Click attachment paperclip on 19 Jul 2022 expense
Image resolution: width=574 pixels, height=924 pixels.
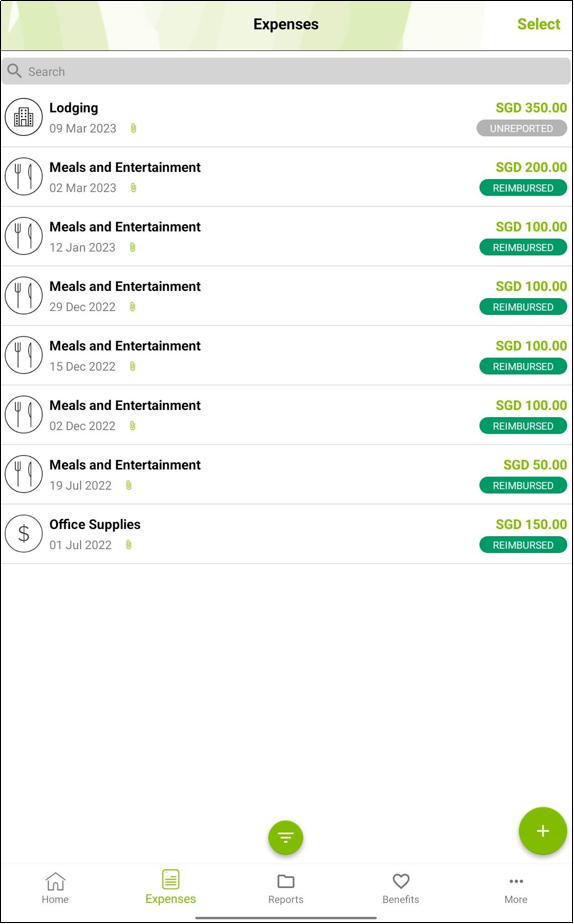(128, 486)
